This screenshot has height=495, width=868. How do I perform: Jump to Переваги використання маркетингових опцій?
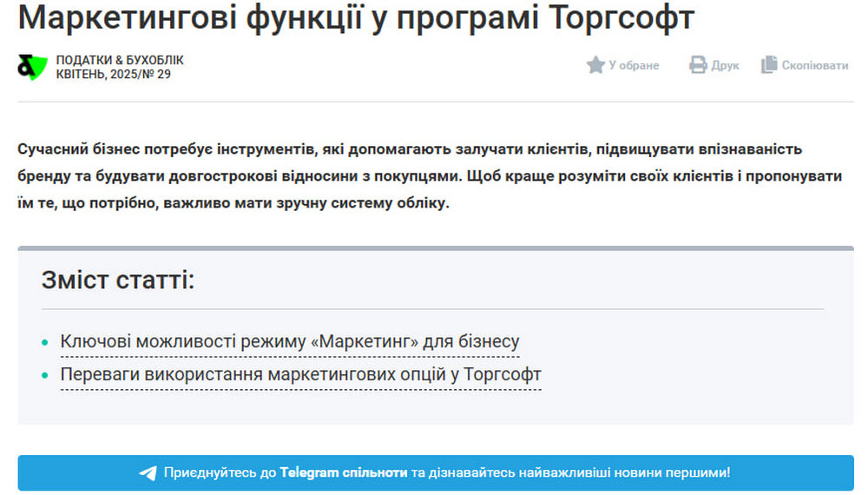(300, 375)
